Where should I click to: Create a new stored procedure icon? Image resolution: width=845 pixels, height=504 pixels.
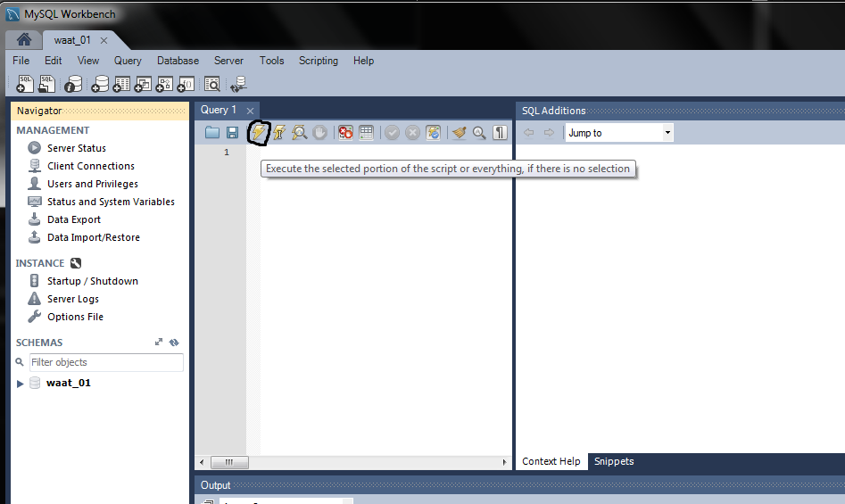point(164,84)
